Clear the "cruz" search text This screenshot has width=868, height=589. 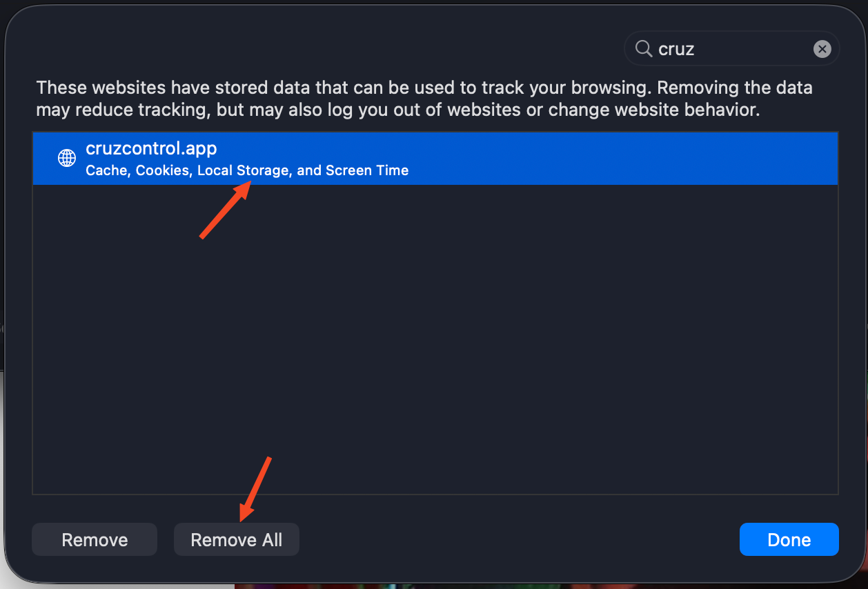click(822, 49)
